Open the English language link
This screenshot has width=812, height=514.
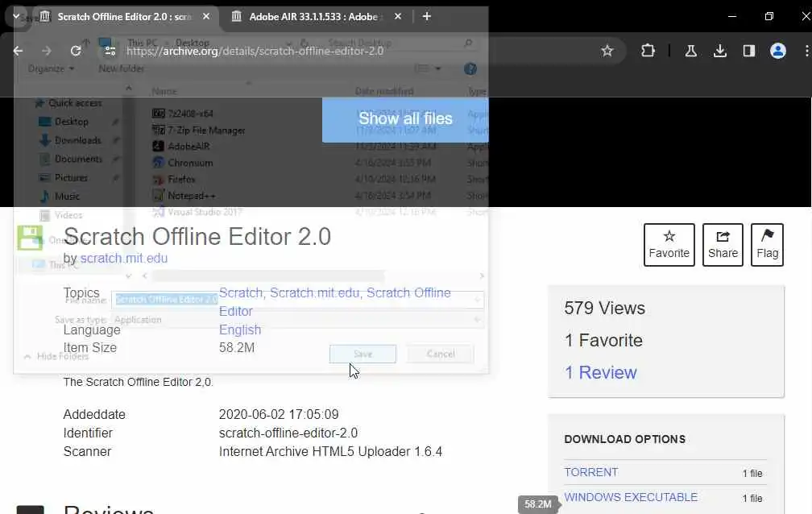tap(240, 330)
